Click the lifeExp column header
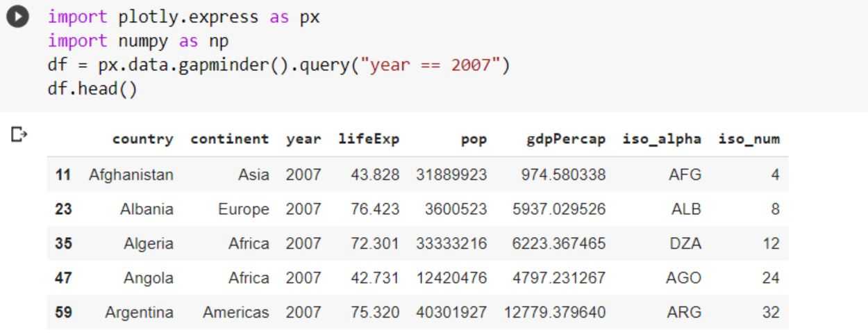The width and height of the screenshot is (868, 333). pyautogui.click(x=369, y=140)
